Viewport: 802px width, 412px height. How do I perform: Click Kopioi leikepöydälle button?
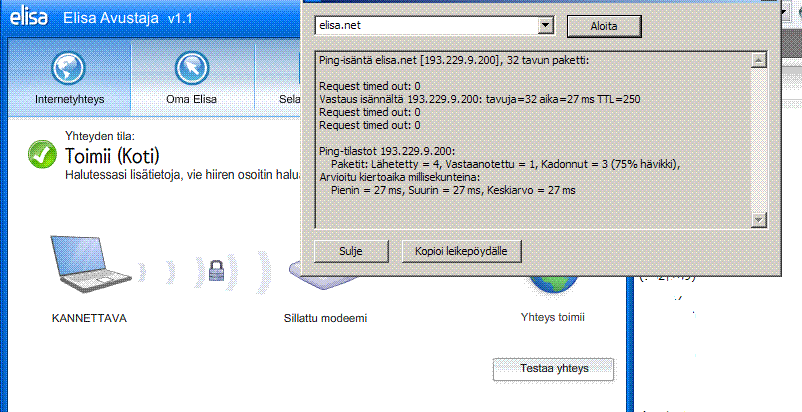[x=461, y=251]
